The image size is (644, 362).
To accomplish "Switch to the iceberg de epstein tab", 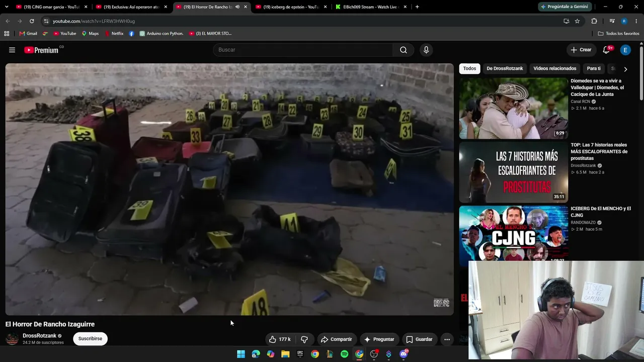I will click(x=291, y=7).
